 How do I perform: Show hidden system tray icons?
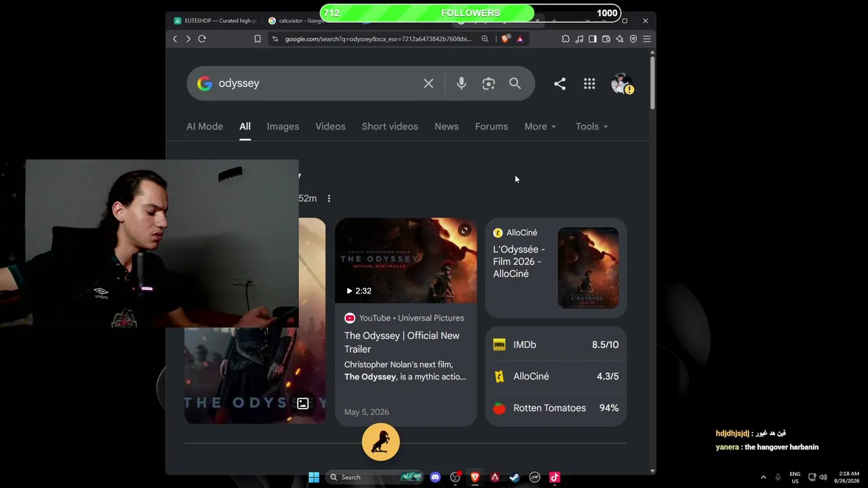(764, 477)
